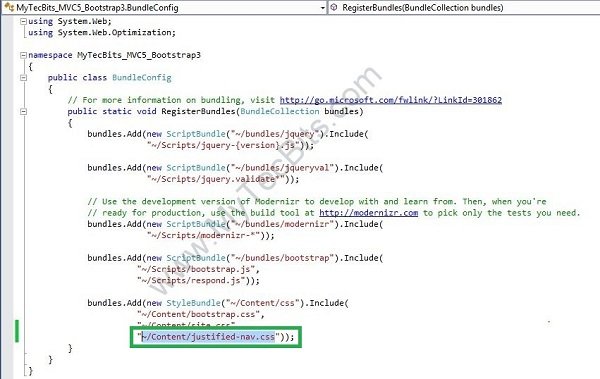The image size is (600, 379).
Task: Open the go.microsoft.com fwlink hyperlink
Action: [391, 100]
